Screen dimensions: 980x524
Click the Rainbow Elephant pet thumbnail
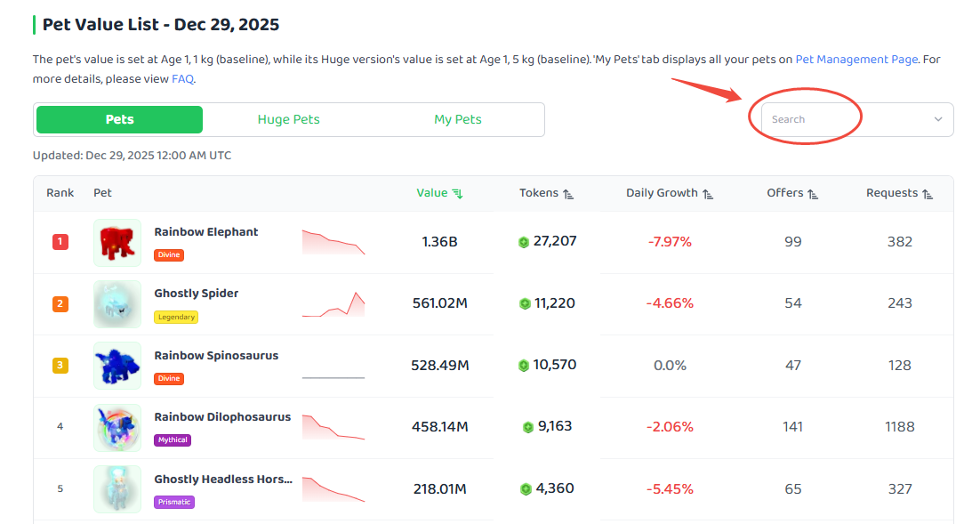coord(117,243)
